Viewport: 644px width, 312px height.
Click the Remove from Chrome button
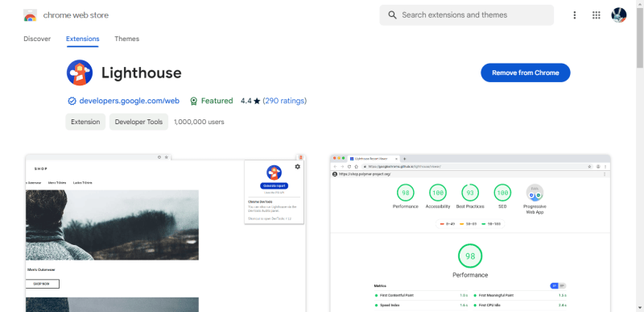point(526,73)
